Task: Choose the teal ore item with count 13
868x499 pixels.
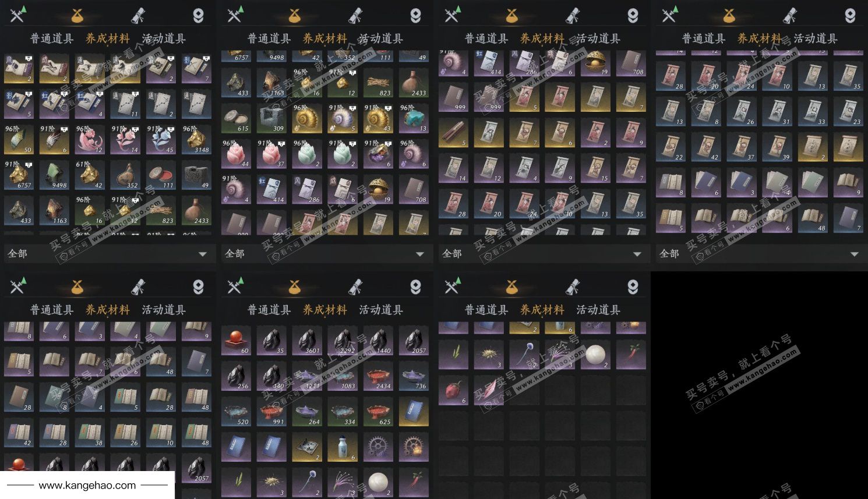Action: click(414, 119)
